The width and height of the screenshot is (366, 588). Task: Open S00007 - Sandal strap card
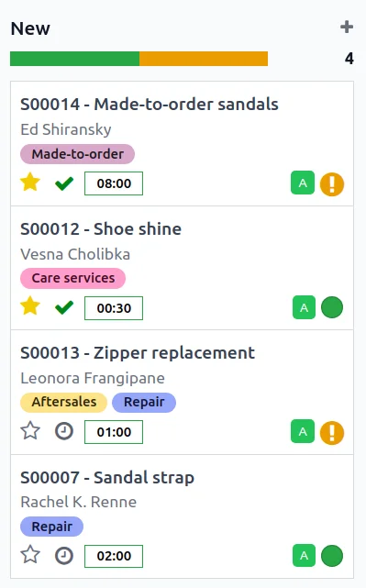[x=182, y=516]
